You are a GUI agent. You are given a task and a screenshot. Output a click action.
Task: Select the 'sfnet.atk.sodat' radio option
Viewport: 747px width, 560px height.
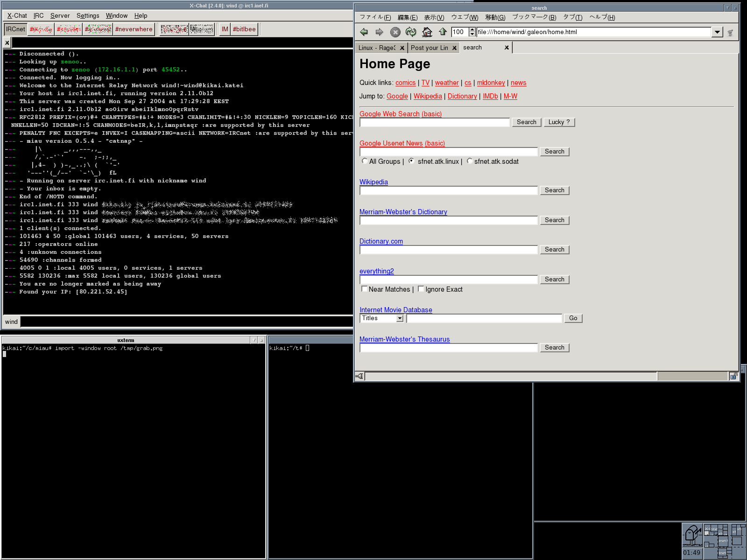point(470,161)
